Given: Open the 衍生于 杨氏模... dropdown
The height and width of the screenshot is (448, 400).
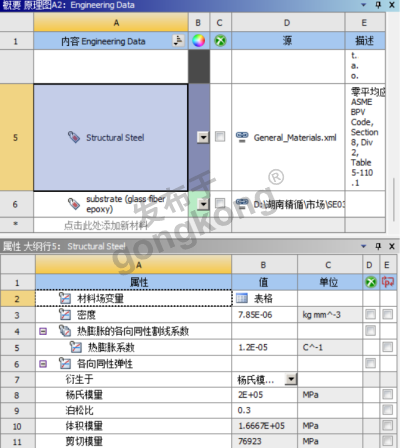Looking at the screenshot, I should click(291, 379).
